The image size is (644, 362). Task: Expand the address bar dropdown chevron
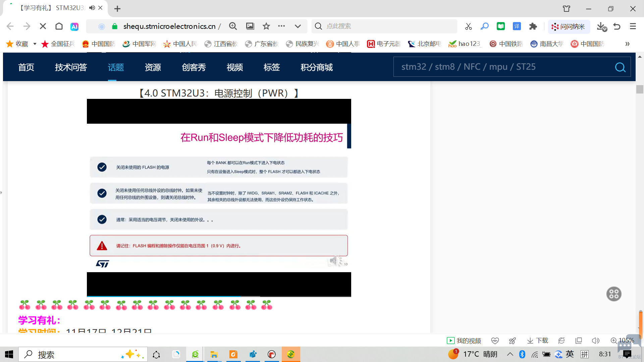coord(298,26)
